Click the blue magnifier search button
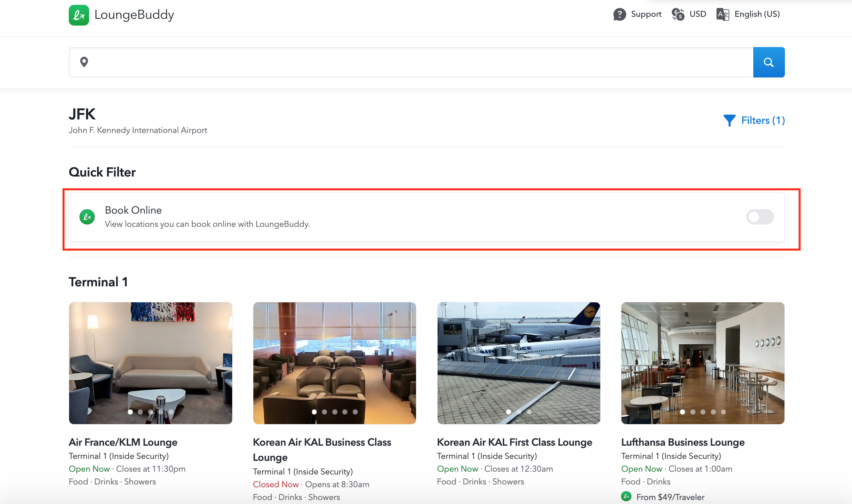The width and height of the screenshot is (852, 504). click(769, 62)
